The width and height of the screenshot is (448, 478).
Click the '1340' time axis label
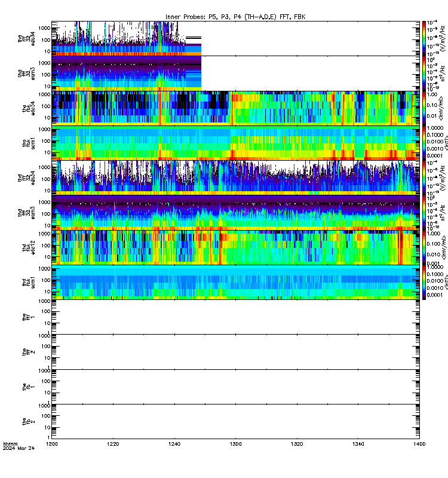pyautogui.click(x=358, y=444)
